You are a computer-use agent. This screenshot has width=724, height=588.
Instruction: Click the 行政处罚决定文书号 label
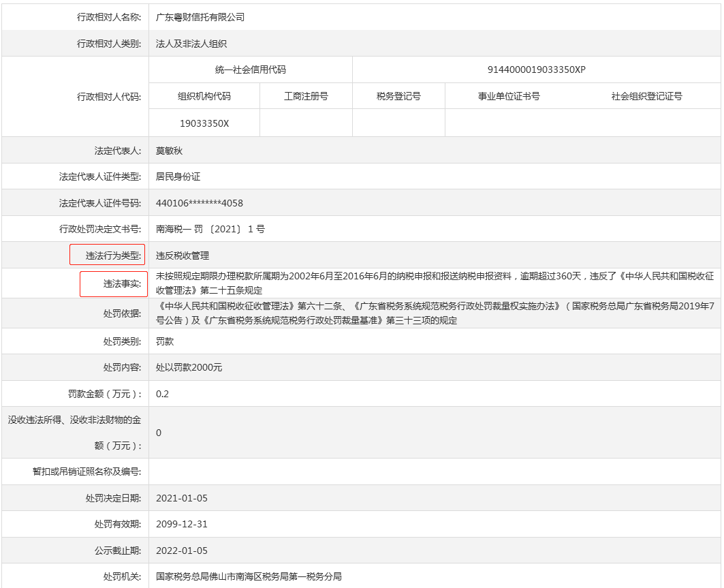pyautogui.click(x=100, y=229)
